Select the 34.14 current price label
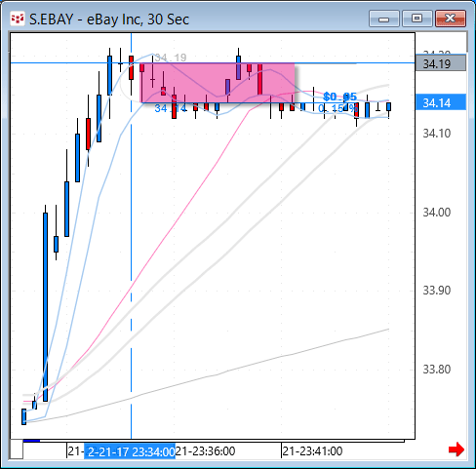This screenshot has height=469, width=476. click(x=441, y=102)
